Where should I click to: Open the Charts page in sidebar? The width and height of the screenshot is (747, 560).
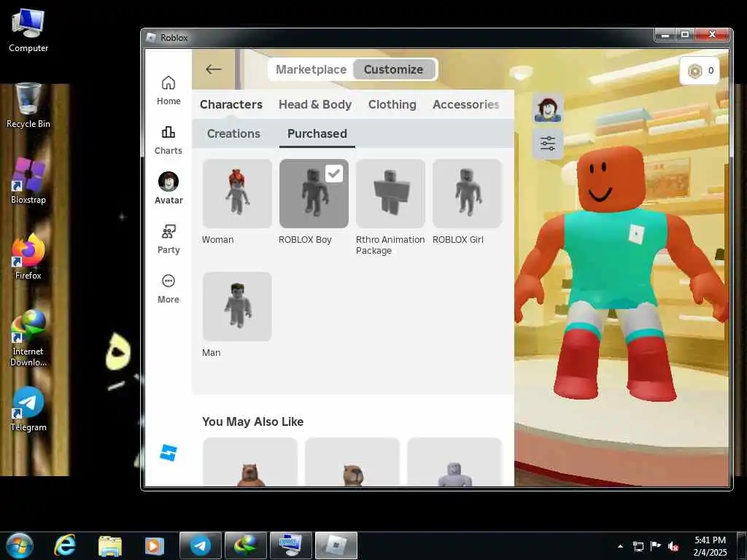click(x=169, y=140)
